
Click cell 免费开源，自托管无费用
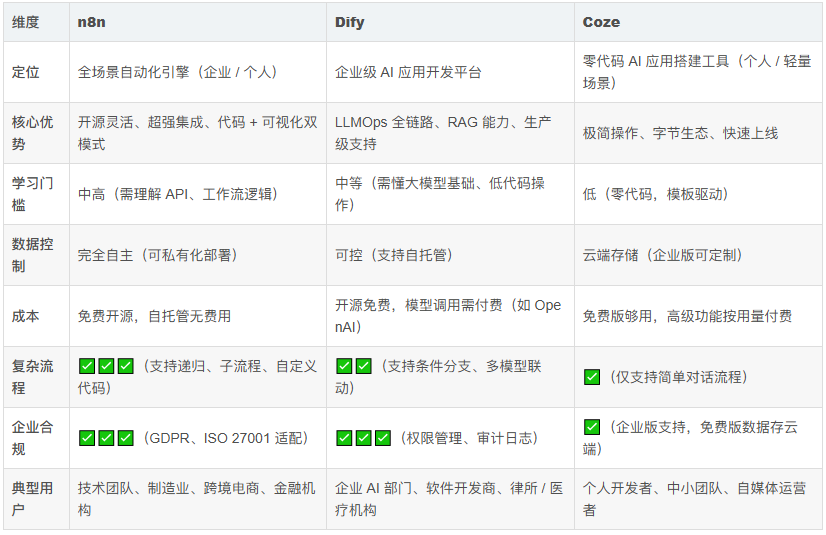point(198,316)
